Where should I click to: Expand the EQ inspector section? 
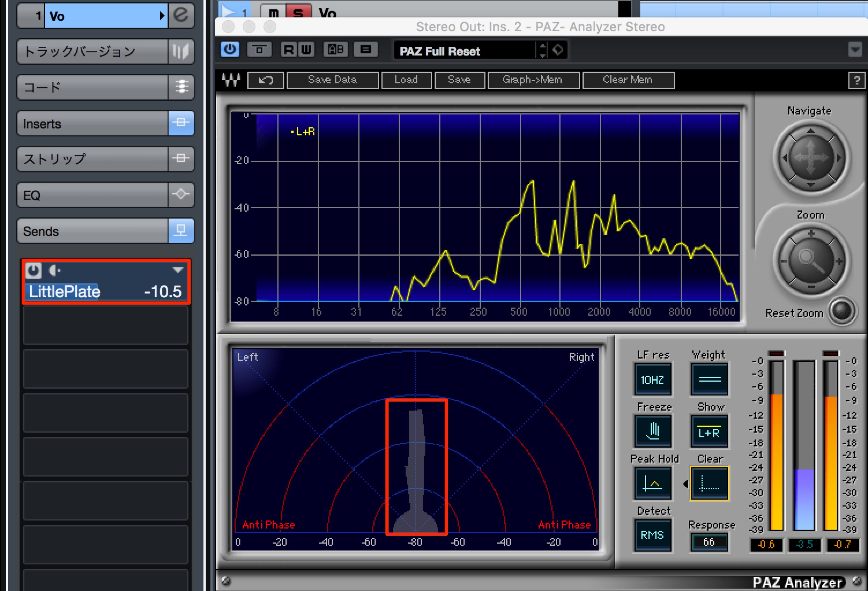click(93, 195)
